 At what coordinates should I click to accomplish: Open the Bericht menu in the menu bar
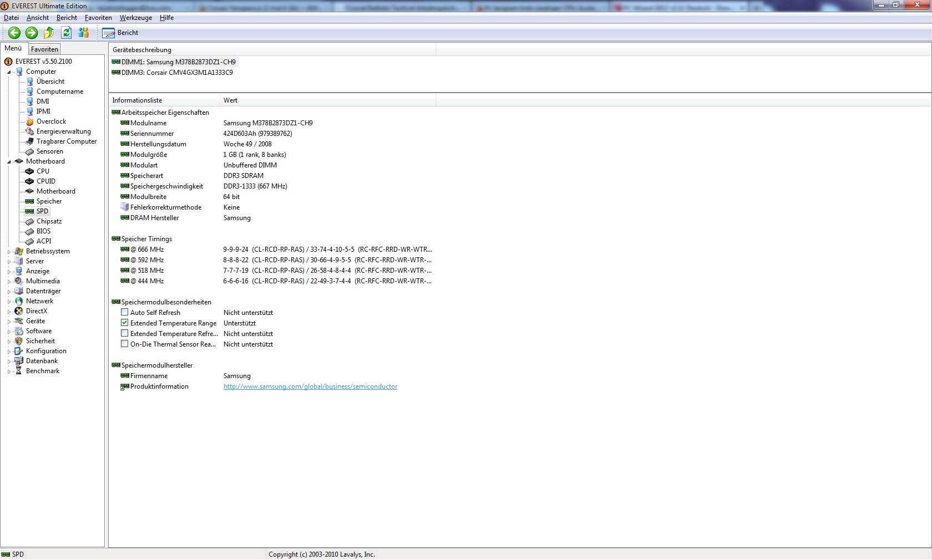(67, 18)
